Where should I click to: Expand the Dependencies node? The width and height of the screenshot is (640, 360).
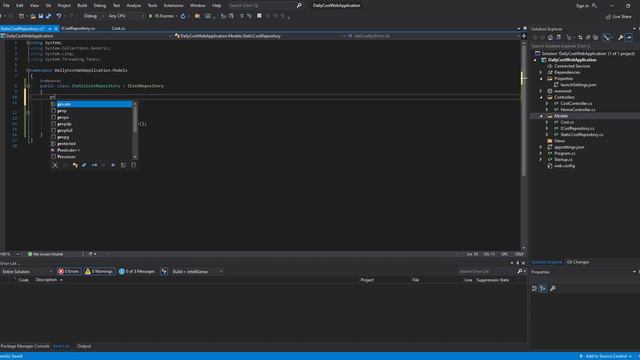pos(541,72)
